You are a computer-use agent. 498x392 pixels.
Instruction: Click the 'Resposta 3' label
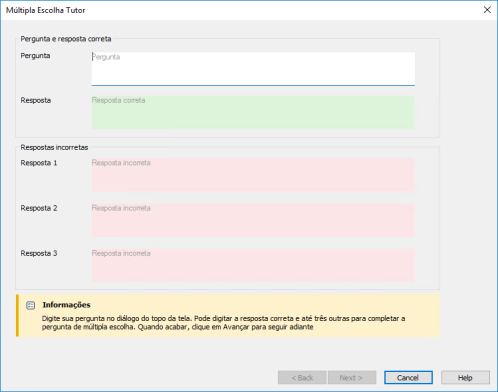[x=39, y=253]
